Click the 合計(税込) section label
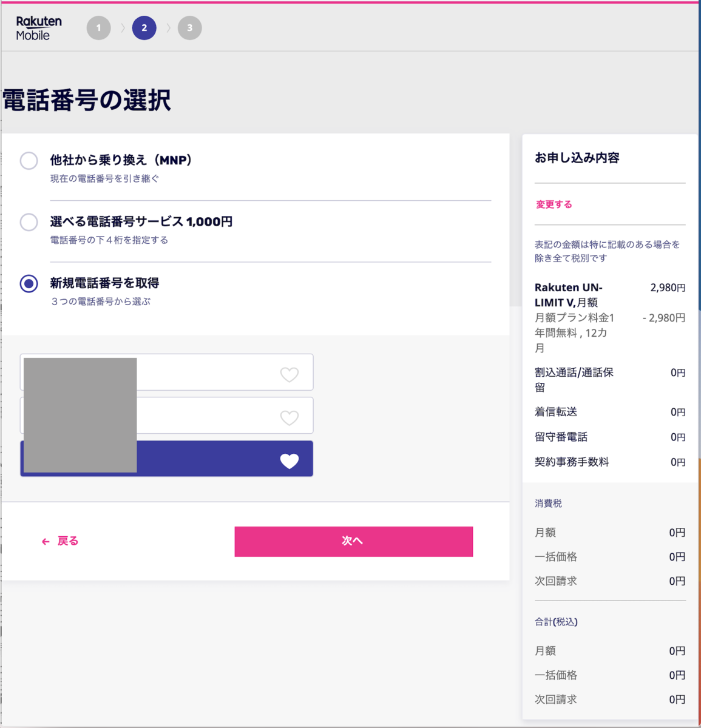Screen dimensions: 701x728 click(x=556, y=622)
